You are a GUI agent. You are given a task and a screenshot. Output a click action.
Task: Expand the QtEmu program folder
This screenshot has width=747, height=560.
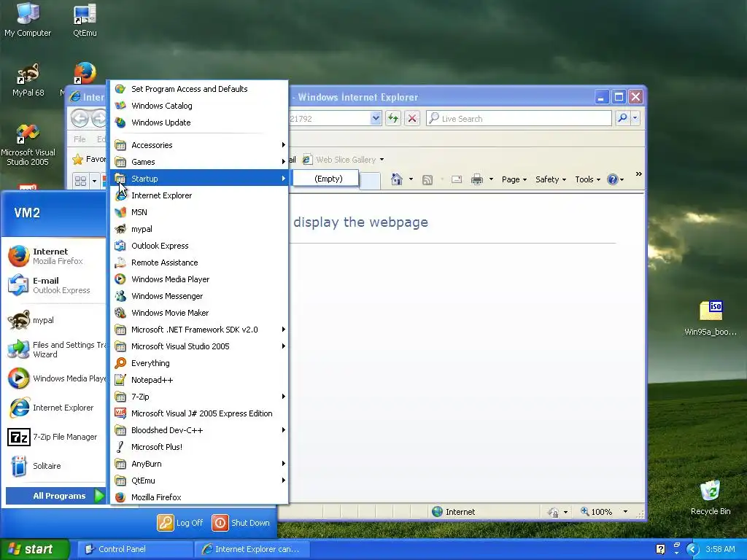pos(199,481)
